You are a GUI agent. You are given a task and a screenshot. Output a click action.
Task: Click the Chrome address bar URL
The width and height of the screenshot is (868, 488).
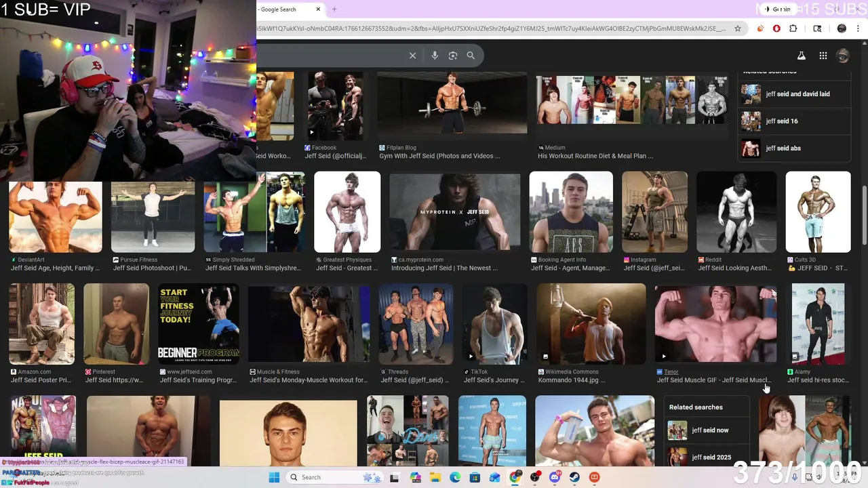[x=492, y=28]
